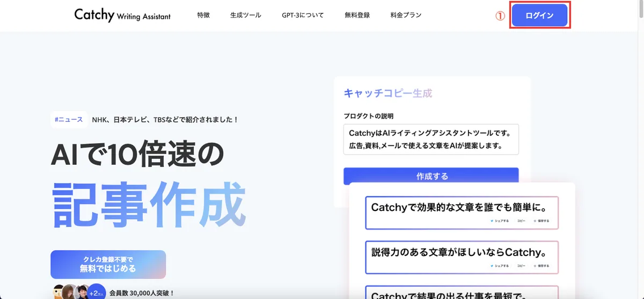
Task: Click the プロダクトの説明 label
Action: [369, 116]
